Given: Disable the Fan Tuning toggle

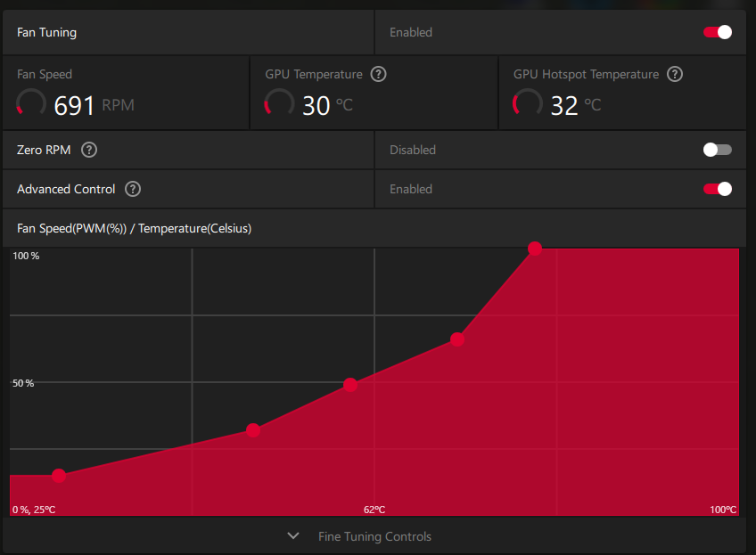Looking at the screenshot, I should click(x=718, y=32).
